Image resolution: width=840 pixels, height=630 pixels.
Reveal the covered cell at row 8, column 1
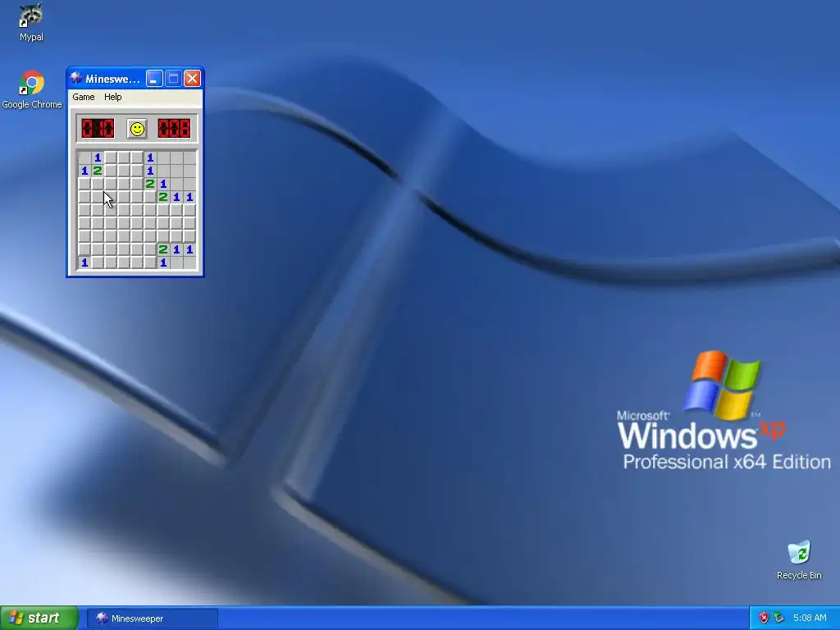[x=84, y=249]
